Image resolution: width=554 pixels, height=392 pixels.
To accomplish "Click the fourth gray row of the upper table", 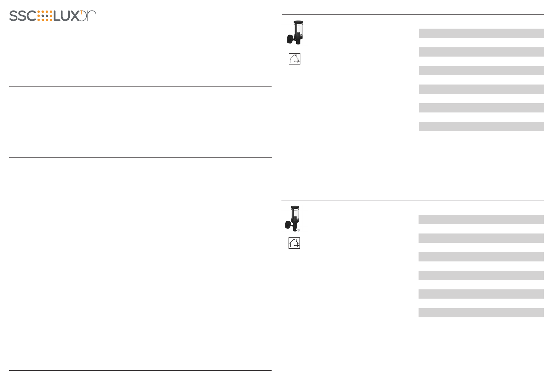I will click(x=481, y=89).
